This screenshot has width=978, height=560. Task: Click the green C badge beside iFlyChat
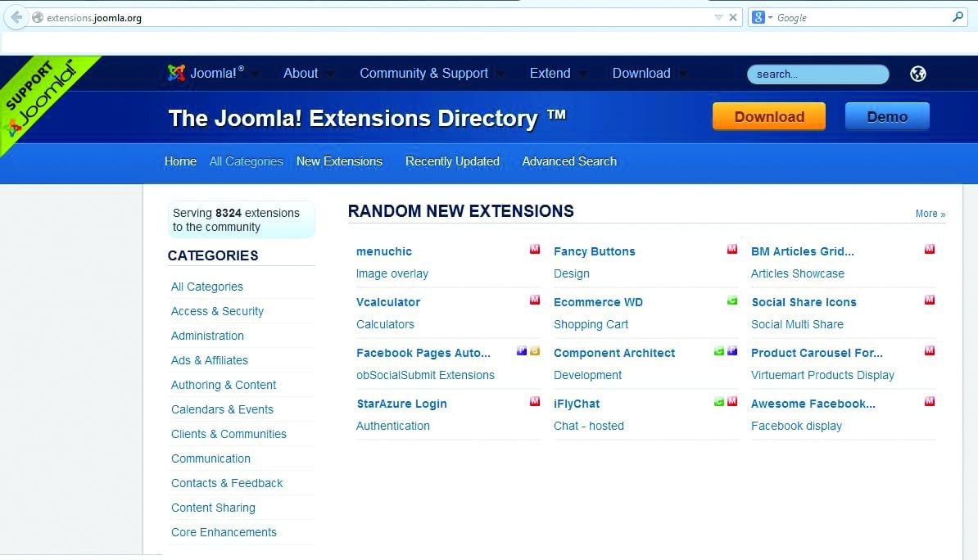point(719,402)
